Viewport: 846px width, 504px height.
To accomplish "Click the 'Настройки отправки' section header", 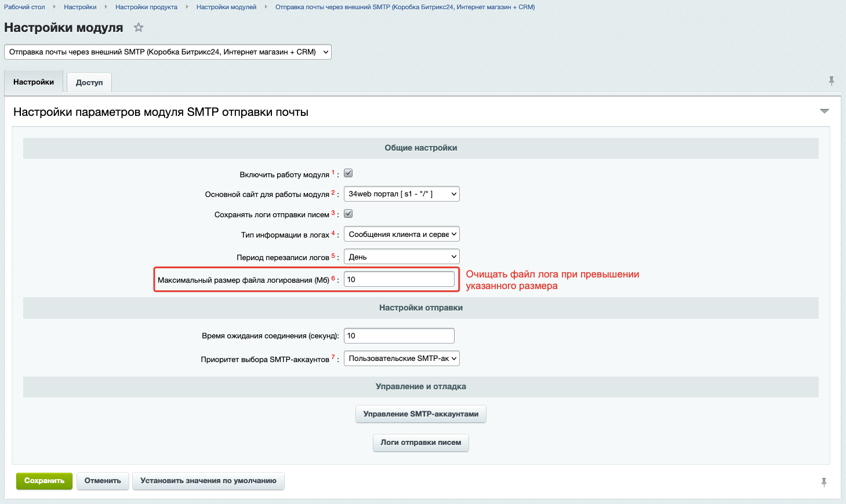I will (421, 308).
